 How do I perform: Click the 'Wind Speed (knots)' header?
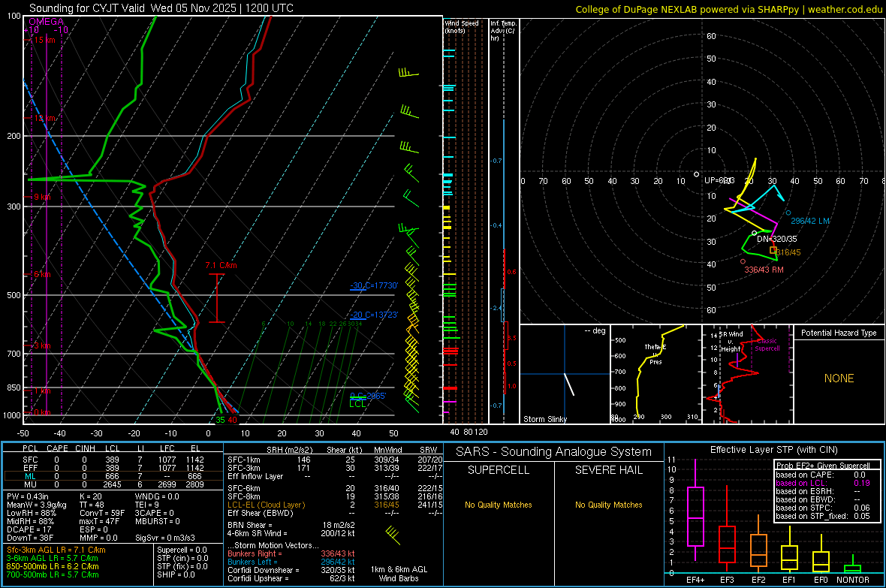tap(462, 26)
